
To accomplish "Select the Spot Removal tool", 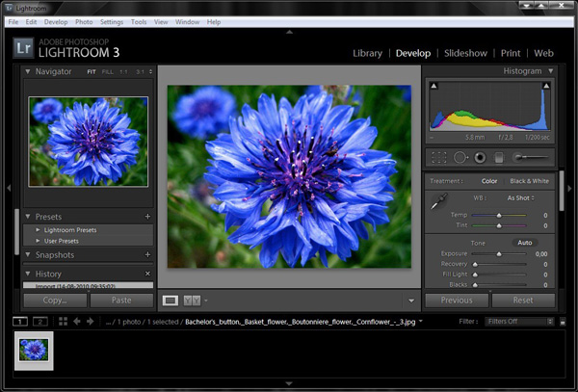I will coord(460,158).
